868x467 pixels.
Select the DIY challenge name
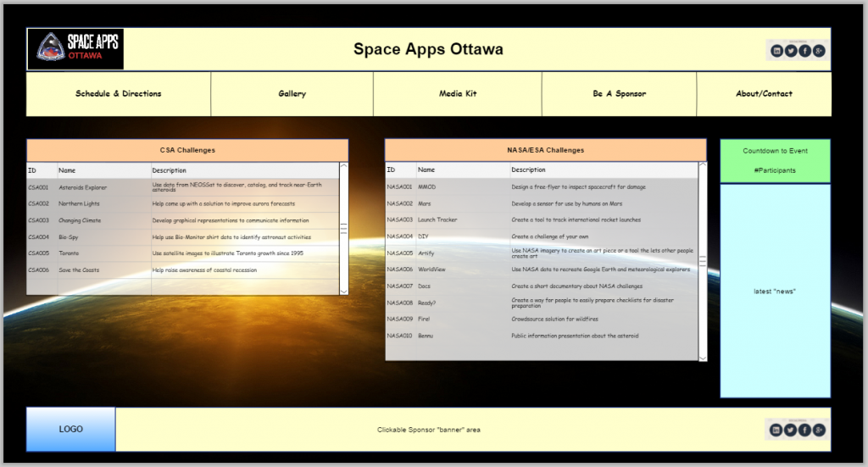tap(424, 236)
